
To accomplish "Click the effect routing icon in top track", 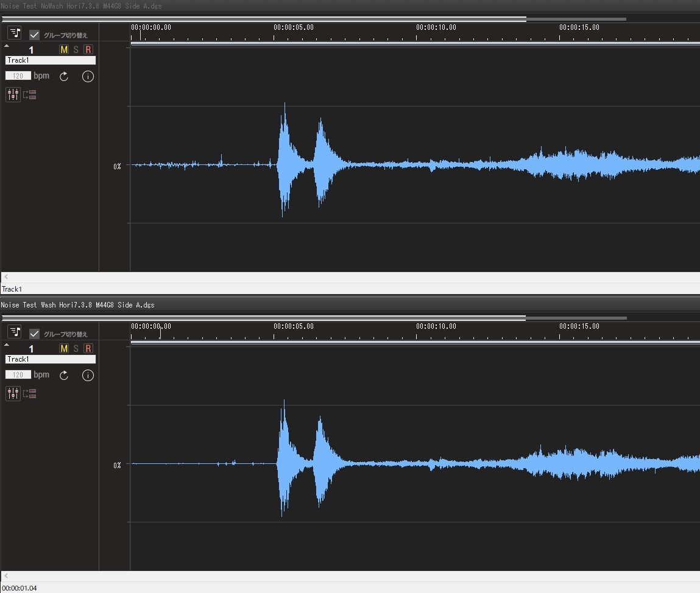I will [x=30, y=94].
